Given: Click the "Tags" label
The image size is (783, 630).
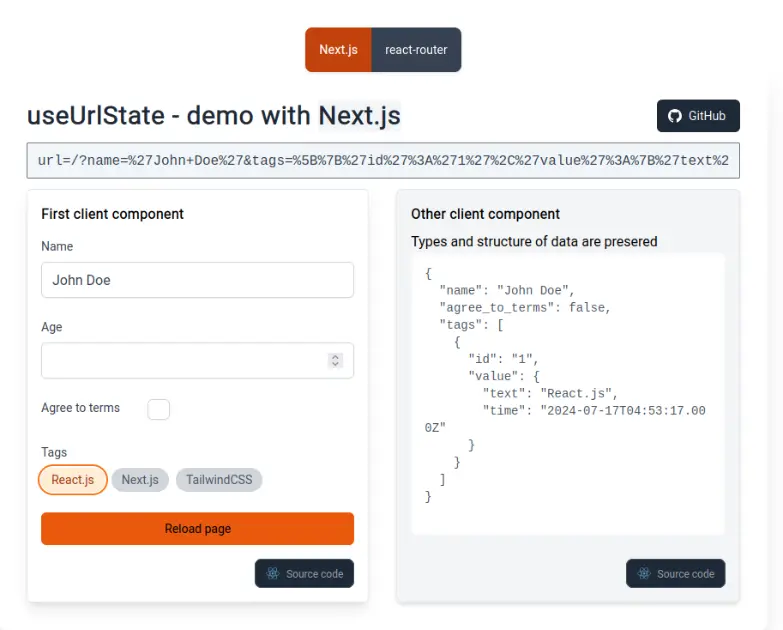Looking at the screenshot, I should pos(54,452).
